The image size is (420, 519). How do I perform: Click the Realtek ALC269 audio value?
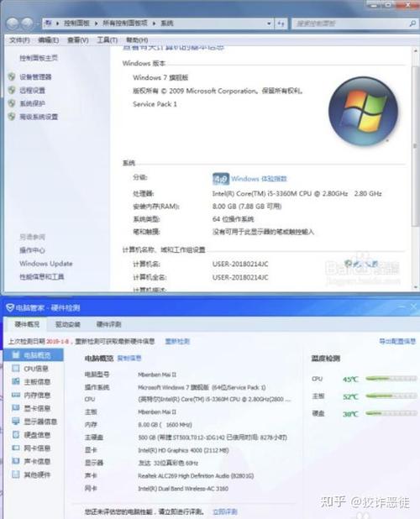click(x=196, y=475)
